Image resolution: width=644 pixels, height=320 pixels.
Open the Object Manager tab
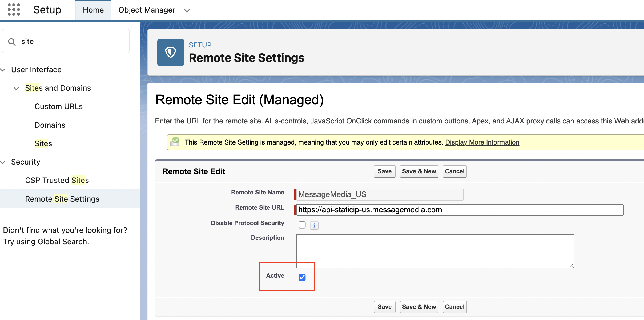click(147, 10)
